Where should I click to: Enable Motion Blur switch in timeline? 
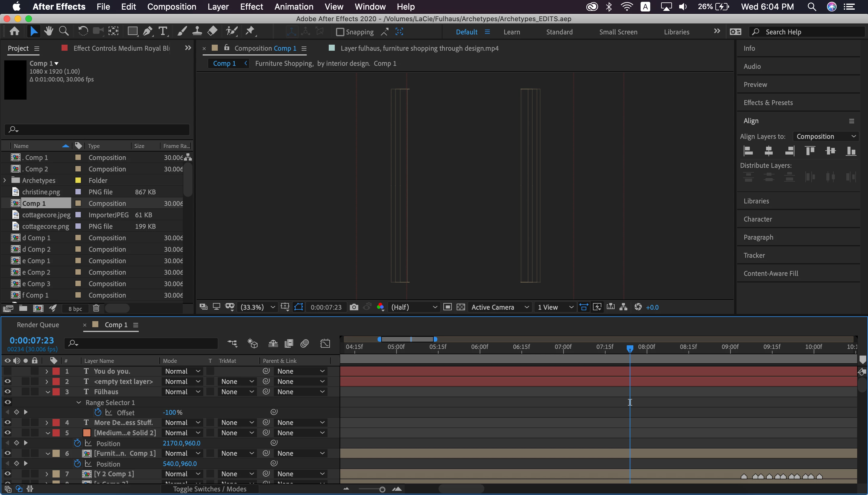[304, 344]
